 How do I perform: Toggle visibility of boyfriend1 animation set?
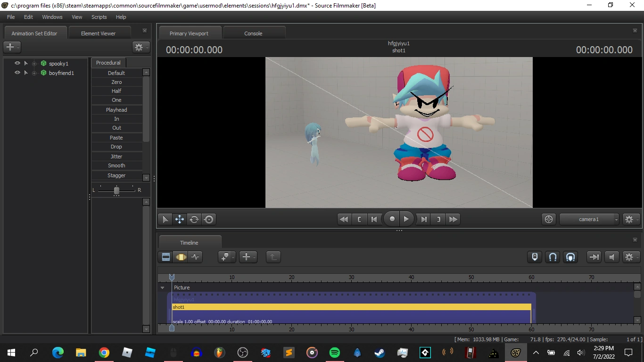[17, 73]
